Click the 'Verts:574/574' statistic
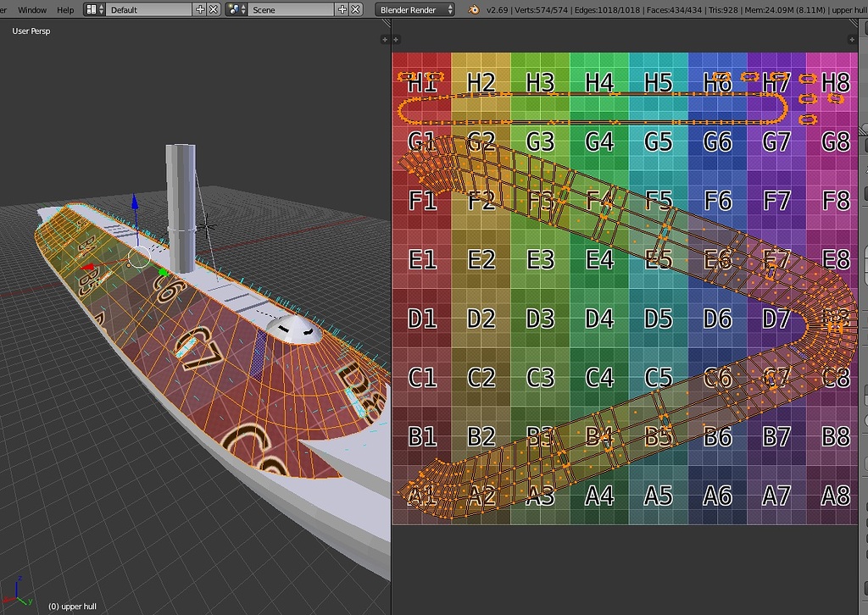868x615 pixels. [x=541, y=10]
